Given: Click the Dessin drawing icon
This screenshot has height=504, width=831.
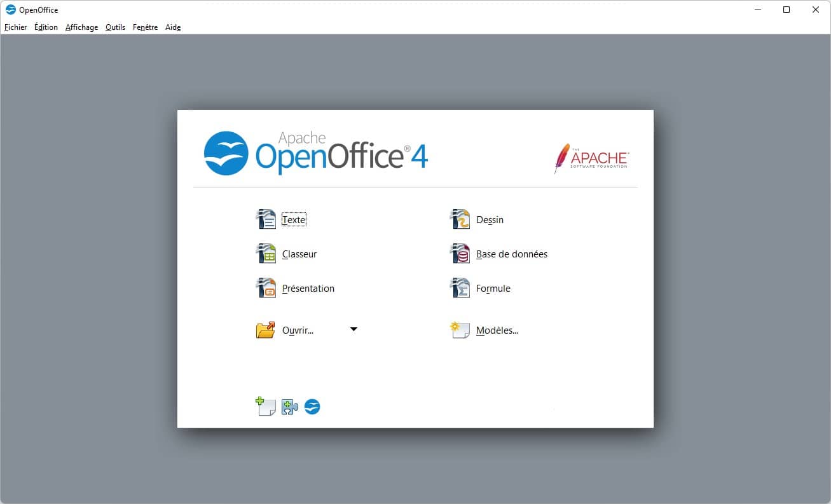Looking at the screenshot, I should coord(460,219).
